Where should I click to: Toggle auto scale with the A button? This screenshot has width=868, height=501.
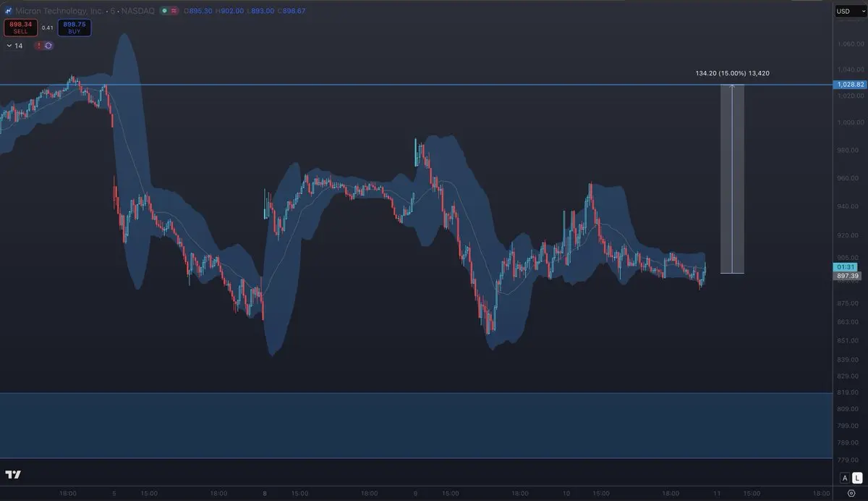coord(844,478)
